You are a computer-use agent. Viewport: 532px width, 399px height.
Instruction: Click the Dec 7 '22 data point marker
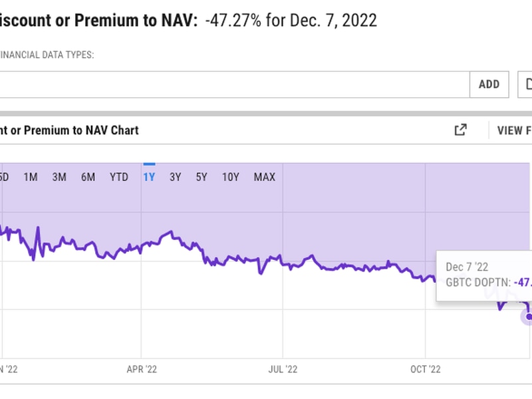click(x=529, y=317)
